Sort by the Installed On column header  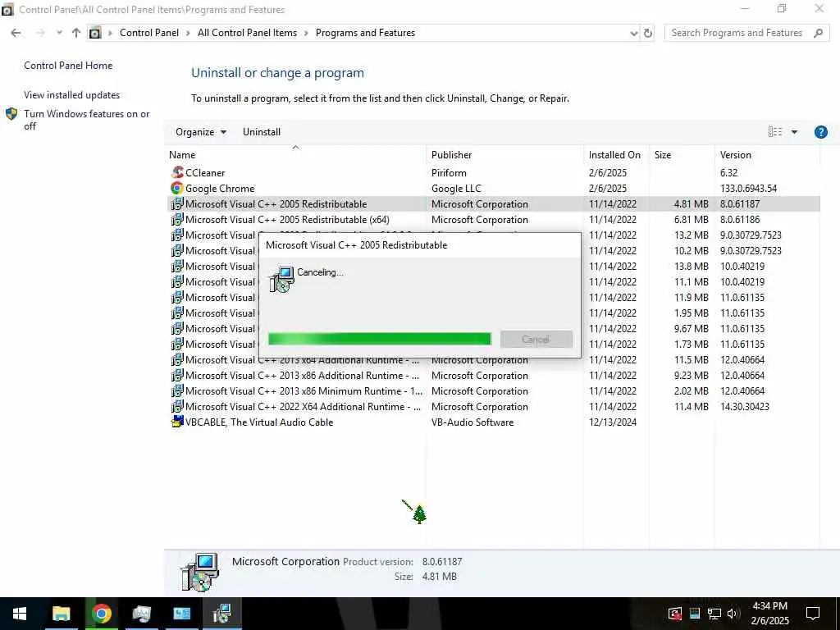pyautogui.click(x=617, y=155)
